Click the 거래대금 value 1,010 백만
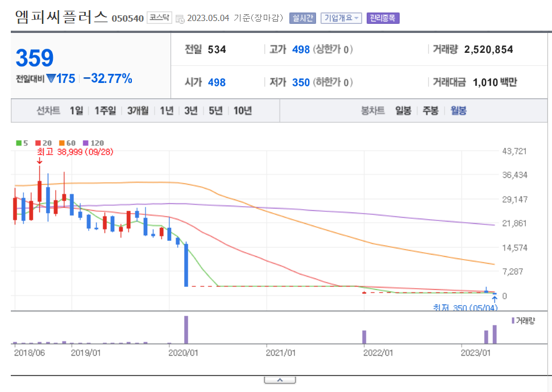 coord(495,82)
